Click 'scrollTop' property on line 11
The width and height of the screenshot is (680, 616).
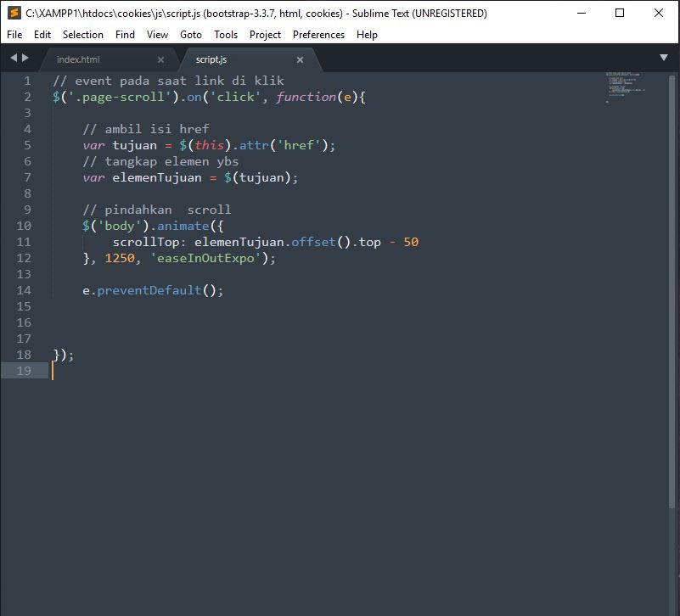pyautogui.click(x=146, y=242)
